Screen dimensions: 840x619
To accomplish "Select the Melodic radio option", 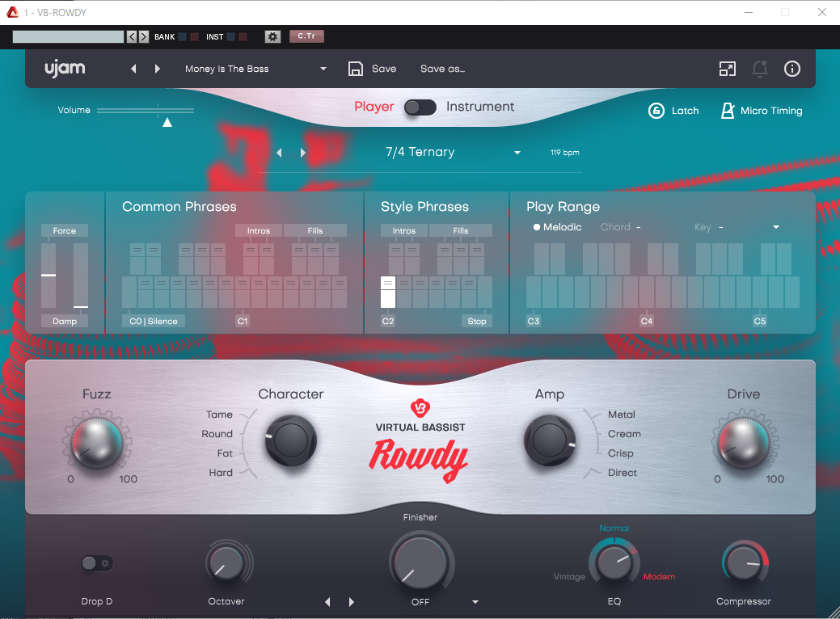I will (x=537, y=227).
